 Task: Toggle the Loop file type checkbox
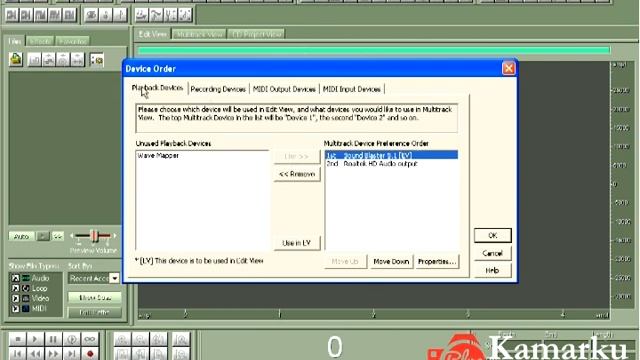tap(16, 289)
